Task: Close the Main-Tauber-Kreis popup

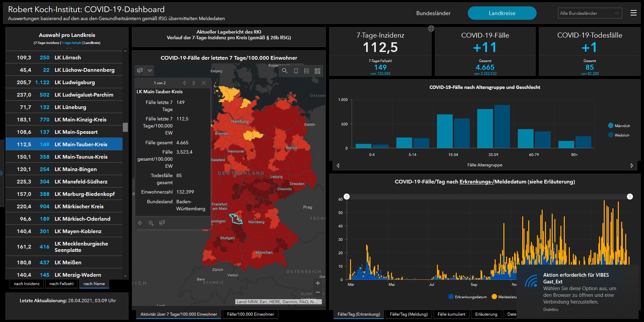Action: 204,83
